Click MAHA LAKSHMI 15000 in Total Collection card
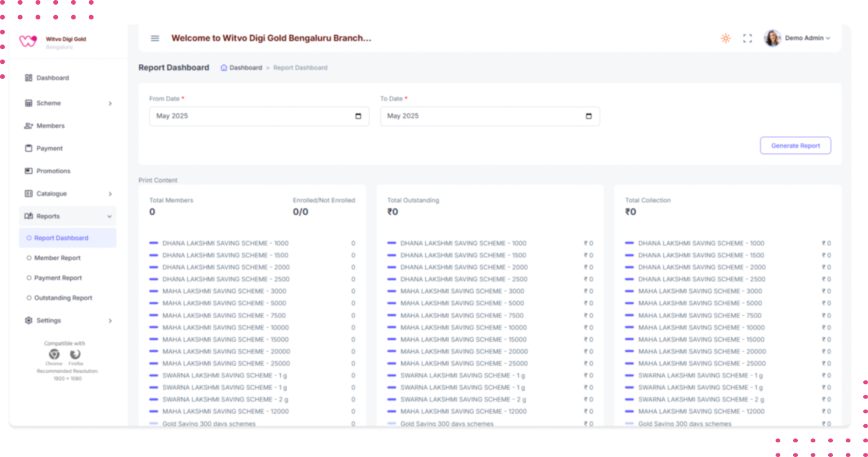The width and height of the screenshot is (868, 457). (701, 339)
